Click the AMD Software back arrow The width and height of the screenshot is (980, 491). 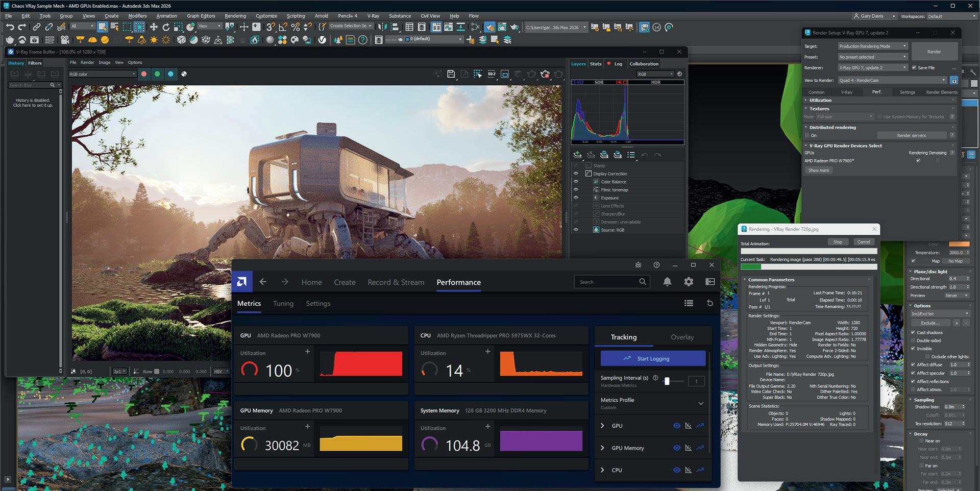pos(263,282)
